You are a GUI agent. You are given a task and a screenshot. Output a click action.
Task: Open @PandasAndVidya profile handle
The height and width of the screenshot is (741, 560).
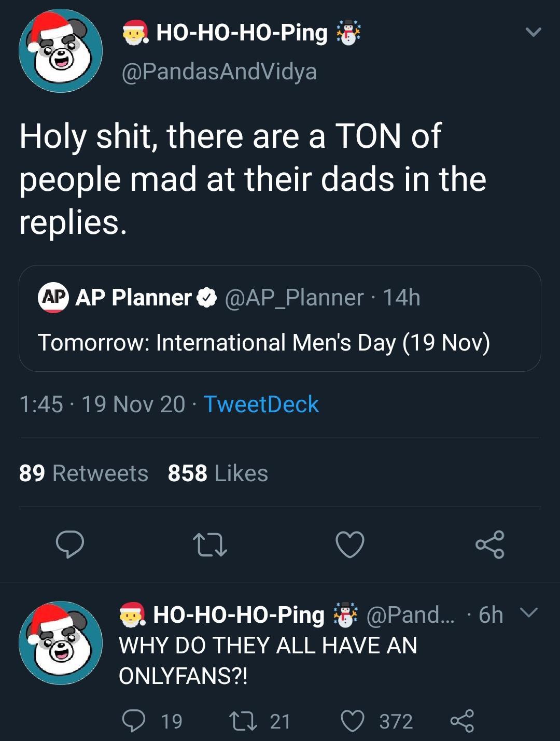point(219,71)
